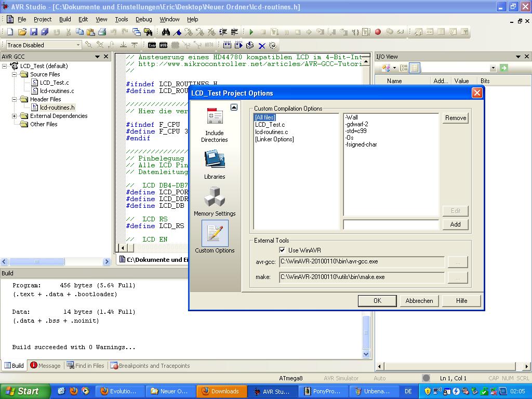Click the Con connect programmer icon

pos(152,45)
